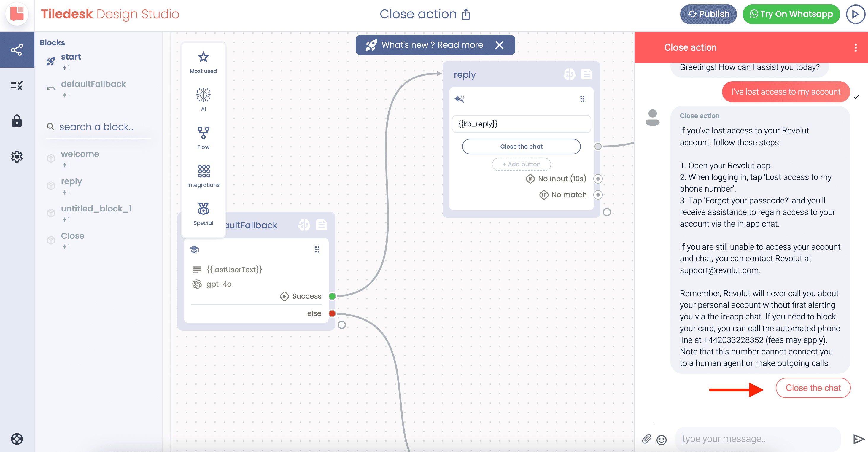Click Try On Whatsapp button
868x452 pixels.
tap(791, 14)
